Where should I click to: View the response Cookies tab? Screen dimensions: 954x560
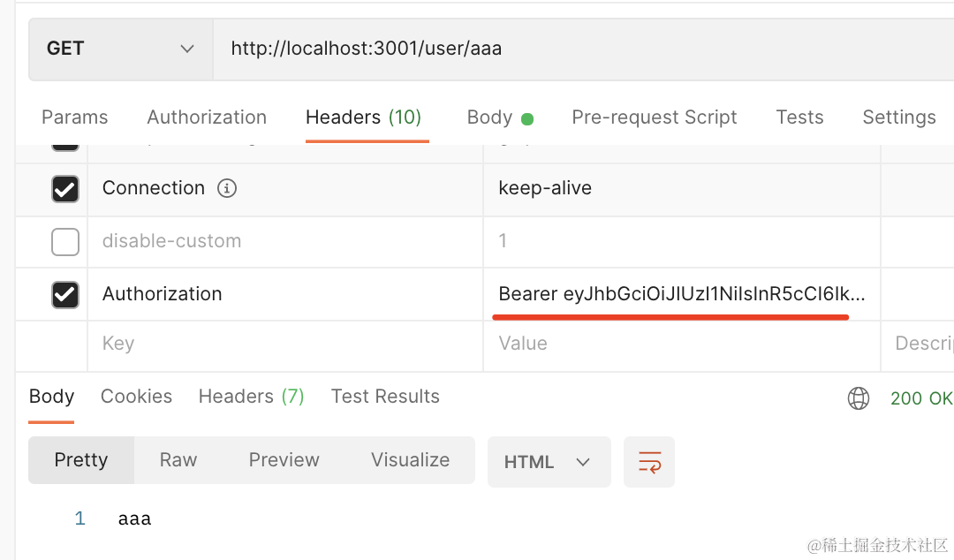tap(136, 397)
